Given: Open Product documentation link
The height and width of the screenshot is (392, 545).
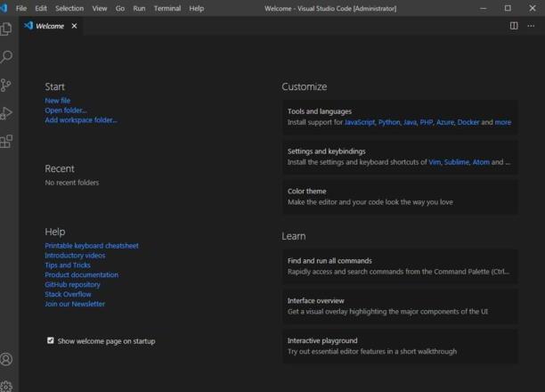Looking at the screenshot, I should (x=81, y=274).
